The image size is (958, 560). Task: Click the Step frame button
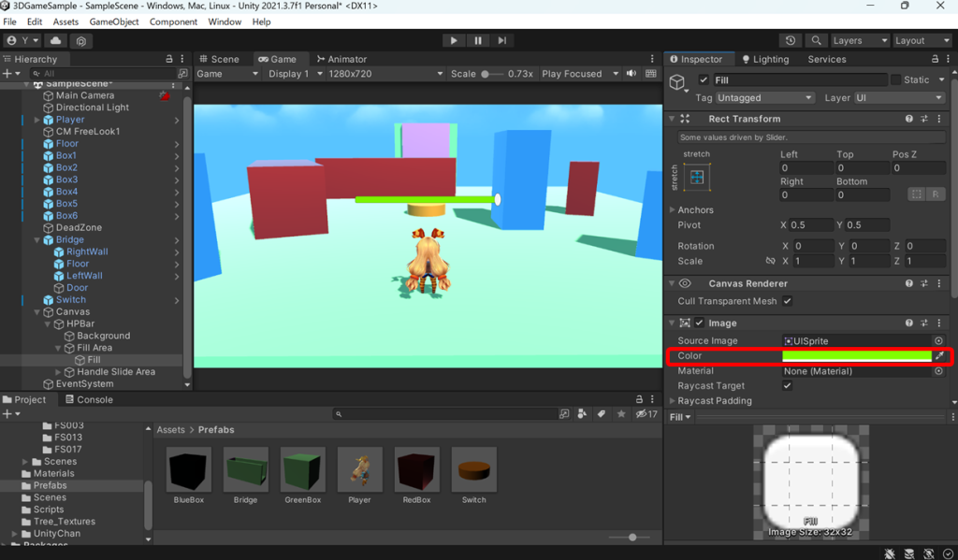point(503,40)
